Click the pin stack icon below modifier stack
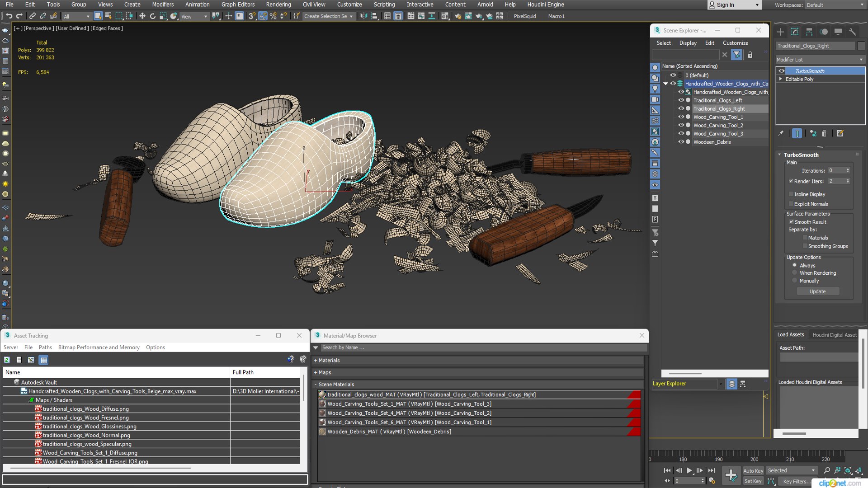The height and width of the screenshot is (488, 868). (781, 133)
